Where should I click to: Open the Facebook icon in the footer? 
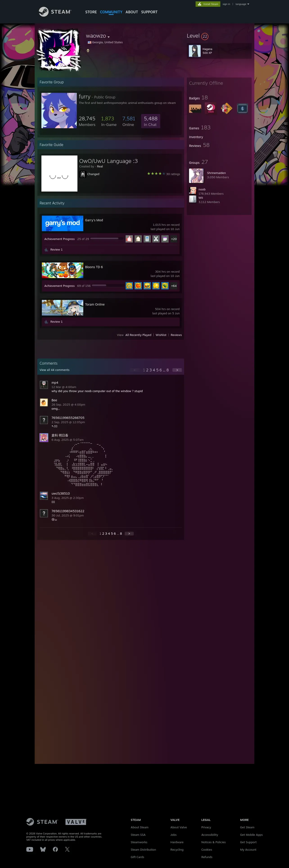(55, 850)
